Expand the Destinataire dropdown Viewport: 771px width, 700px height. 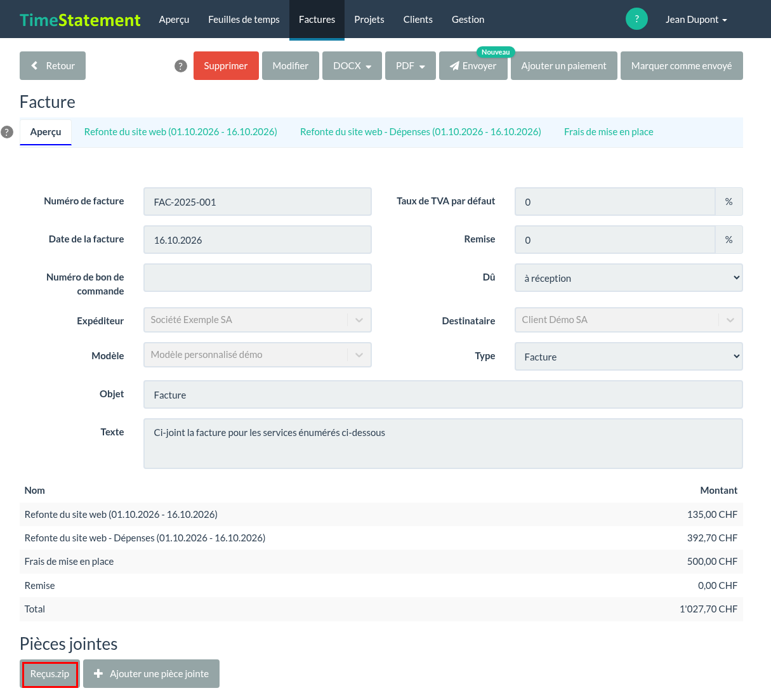629,320
